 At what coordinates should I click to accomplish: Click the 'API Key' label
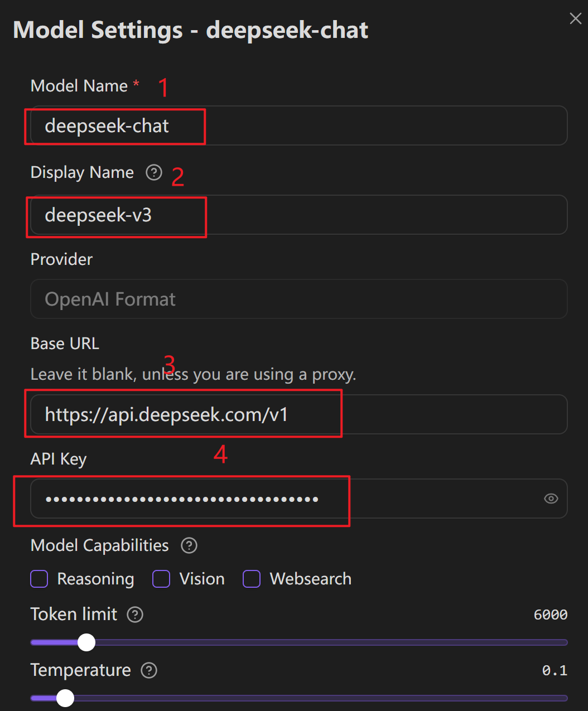[59, 459]
